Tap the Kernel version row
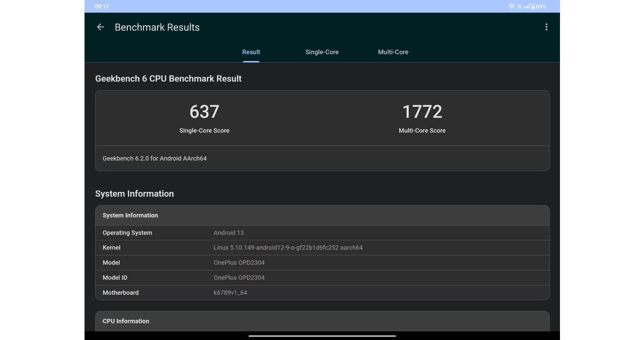This screenshot has height=340, width=644. pyautogui.click(x=322, y=248)
